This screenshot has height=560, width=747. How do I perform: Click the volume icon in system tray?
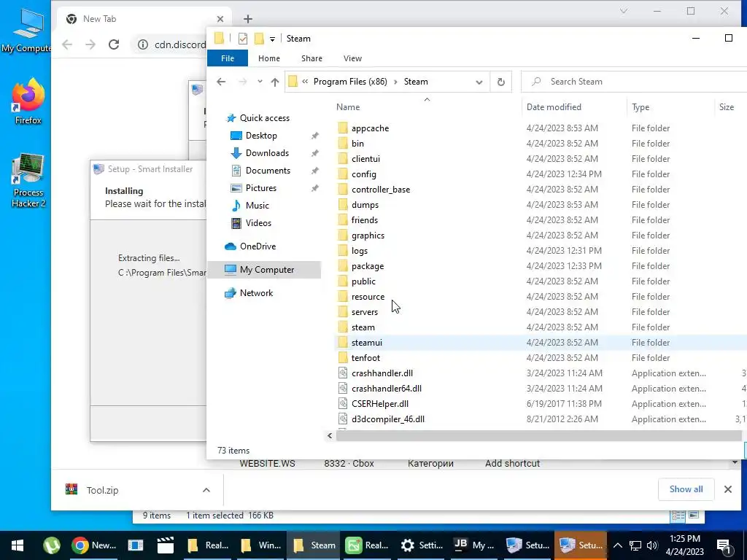pyautogui.click(x=652, y=545)
